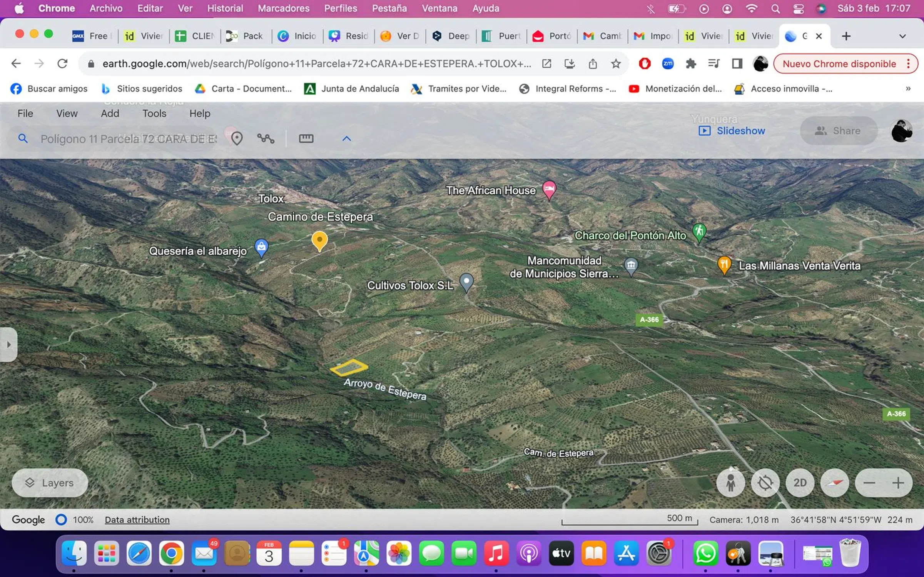The width and height of the screenshot is (924, 577).
Task: Click The African House hotel marker
Action: tap(549, 189)
